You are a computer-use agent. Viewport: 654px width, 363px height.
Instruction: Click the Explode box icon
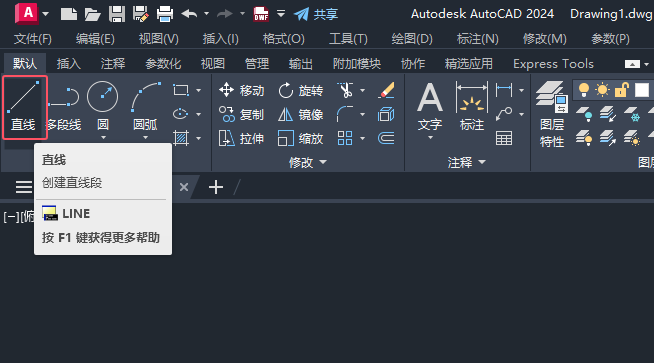point(386,114)
